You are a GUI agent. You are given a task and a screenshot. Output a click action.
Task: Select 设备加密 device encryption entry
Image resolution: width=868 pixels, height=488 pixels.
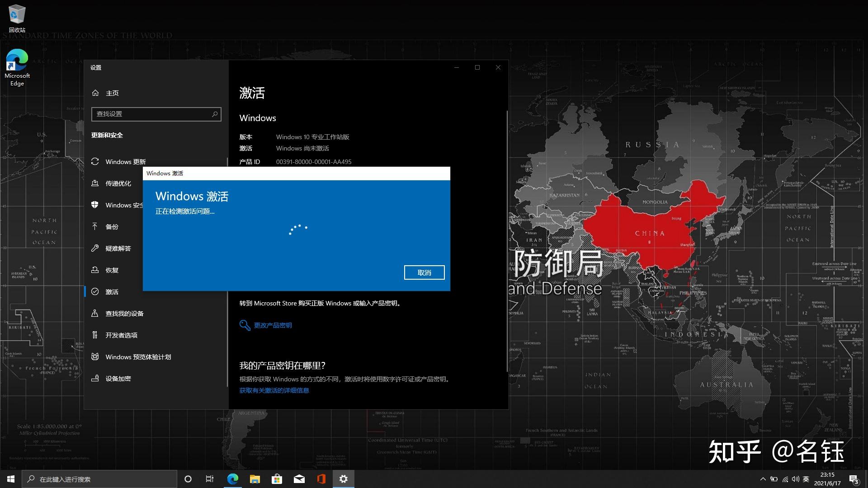(118, 379)
